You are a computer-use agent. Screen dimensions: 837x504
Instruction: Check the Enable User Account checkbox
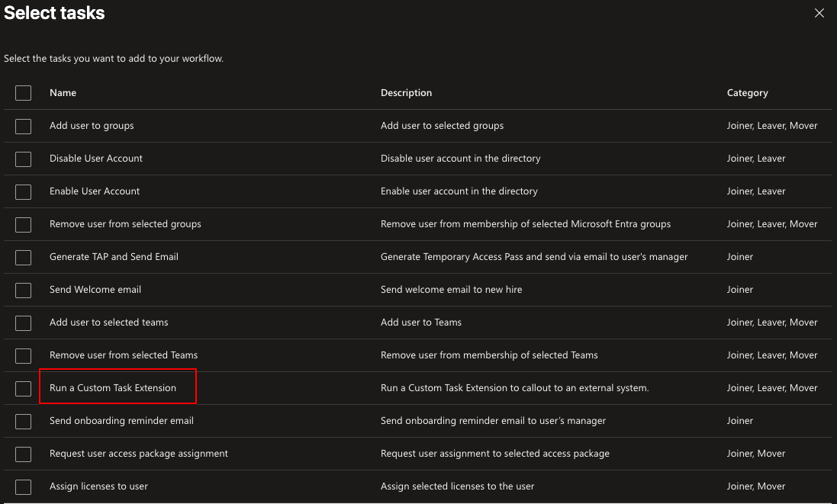tap(23, 192)
